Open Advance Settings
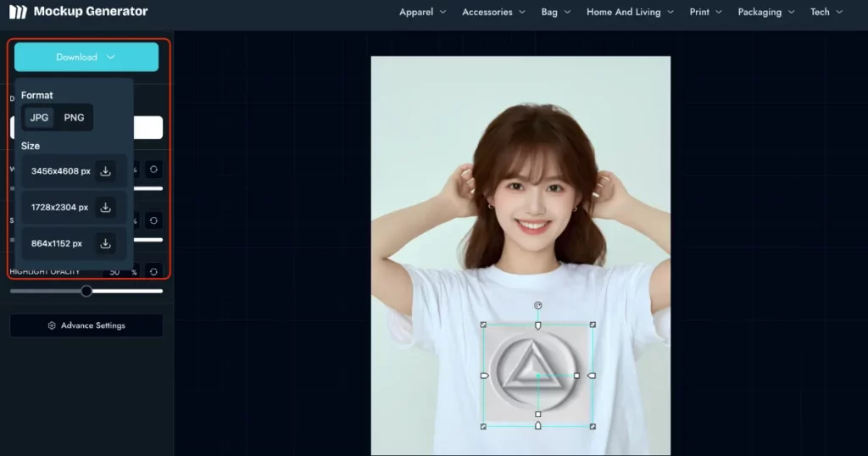Image resolution: width=868 pixels, height=456 pixels. [x=86, y=325]
